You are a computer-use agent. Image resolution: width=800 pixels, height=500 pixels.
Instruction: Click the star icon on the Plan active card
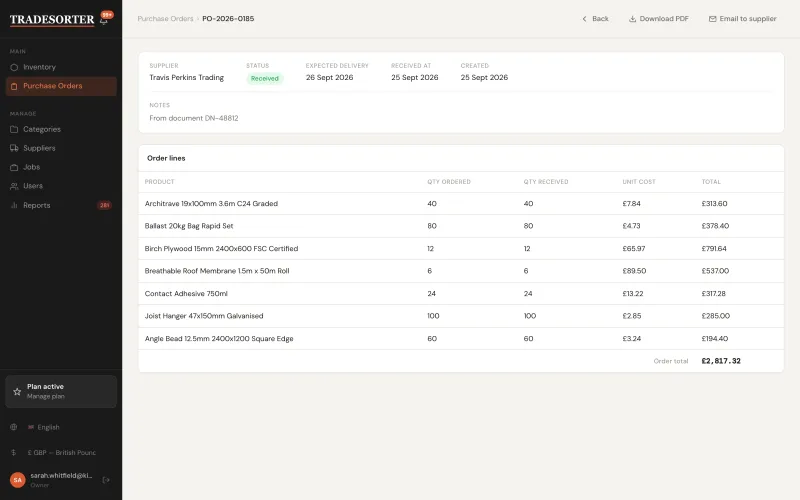17,392
